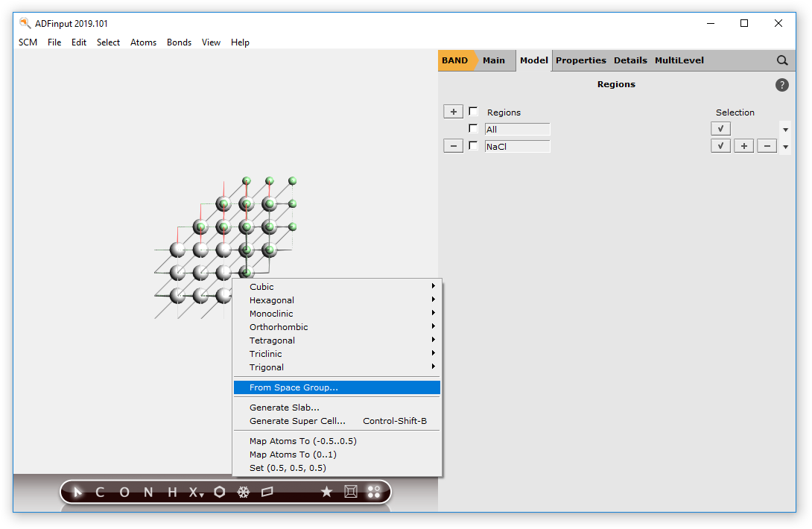This screenshot has height=529, width=812.
Task: Click inside the NaCl region name field
Action: tap(517, 145)
